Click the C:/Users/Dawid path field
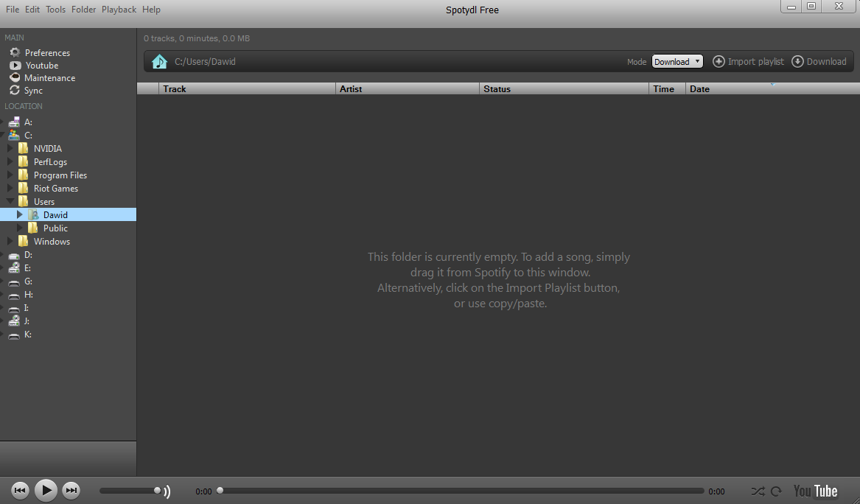This screenshot has height=504, width=860. click(x=205, y=61)
